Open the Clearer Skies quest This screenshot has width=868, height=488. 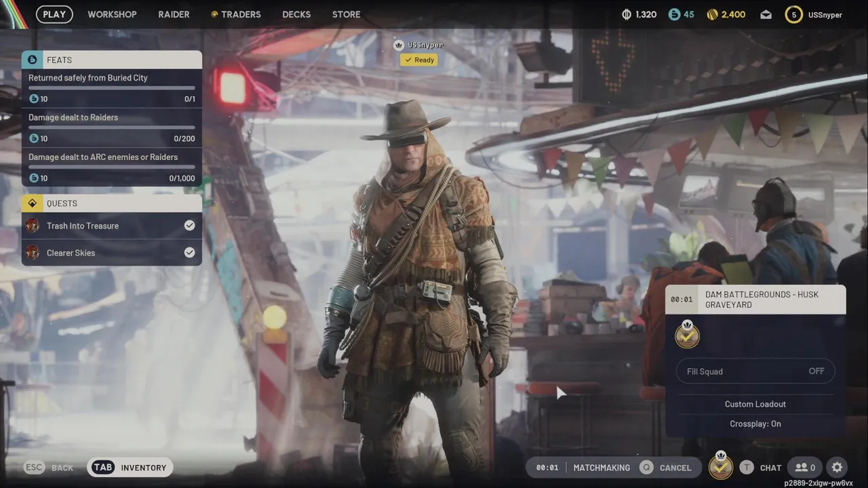[x=112, y=253]
